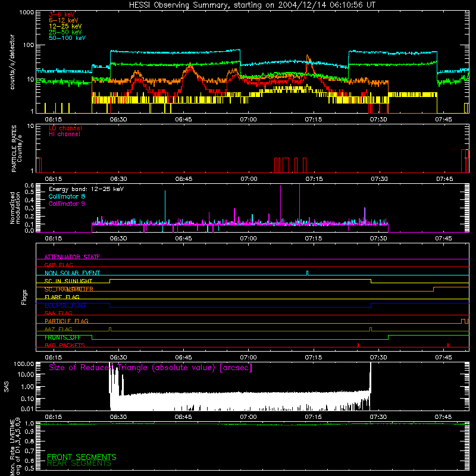Click the Energy band: 12-25 keV label
476x476 pixels.
86,189
